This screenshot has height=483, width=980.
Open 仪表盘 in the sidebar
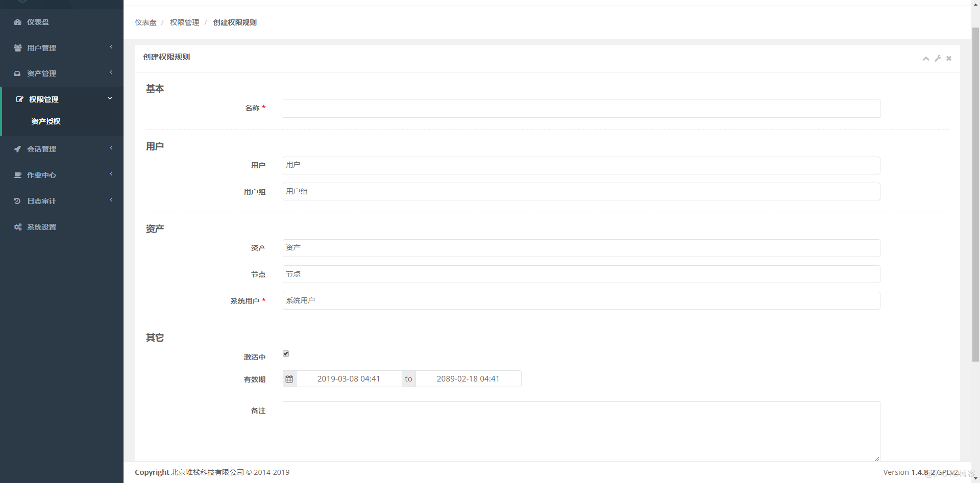(62, 22)
